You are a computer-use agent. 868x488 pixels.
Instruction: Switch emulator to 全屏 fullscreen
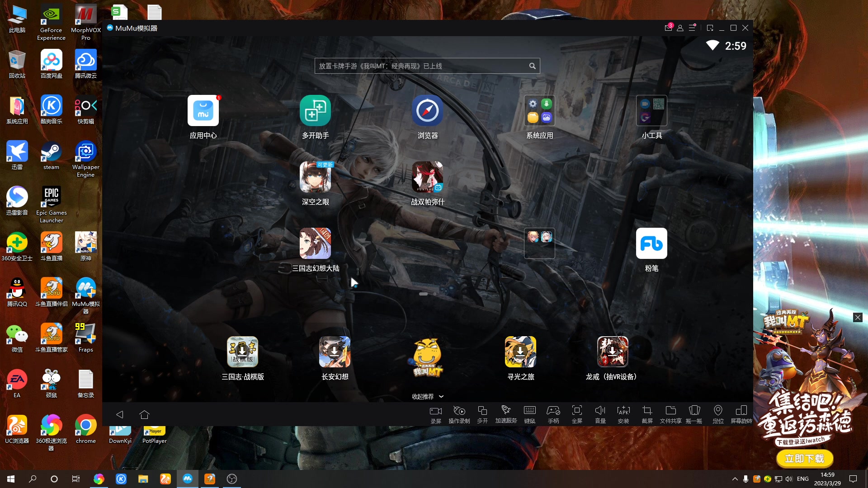point(577,414)
